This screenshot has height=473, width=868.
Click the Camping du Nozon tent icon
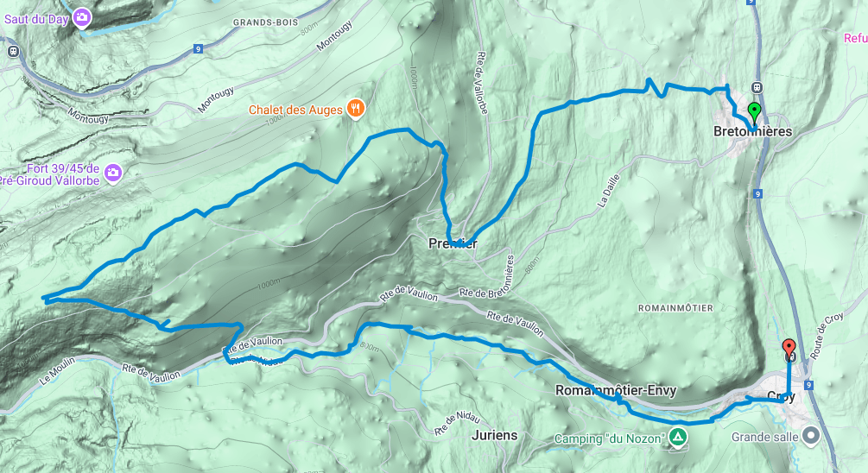coord(678,438)
